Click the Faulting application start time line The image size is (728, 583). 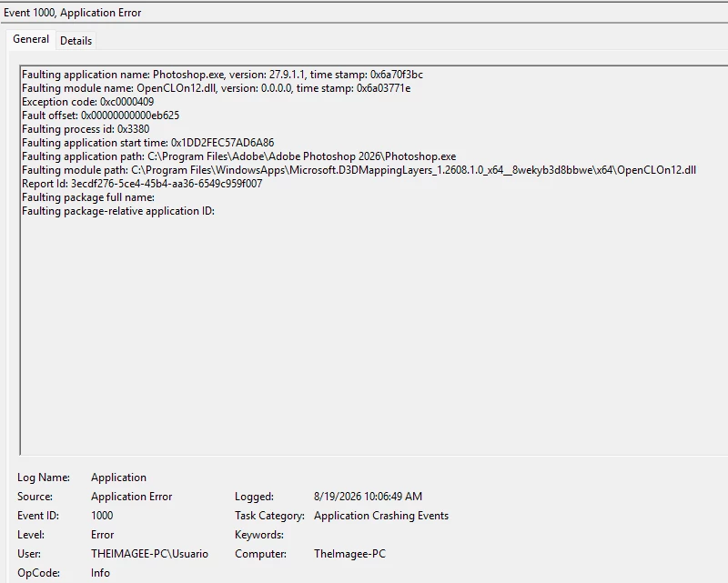[148, 143]
